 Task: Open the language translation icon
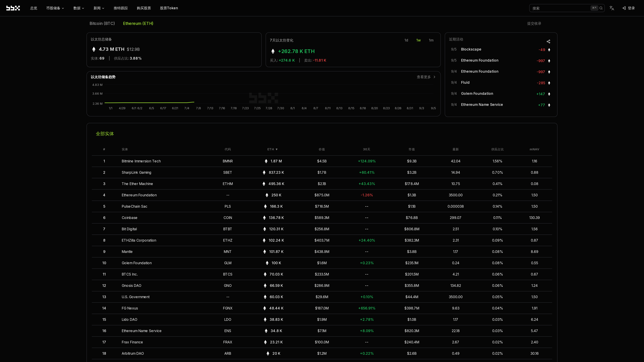(x=612, y=8)
